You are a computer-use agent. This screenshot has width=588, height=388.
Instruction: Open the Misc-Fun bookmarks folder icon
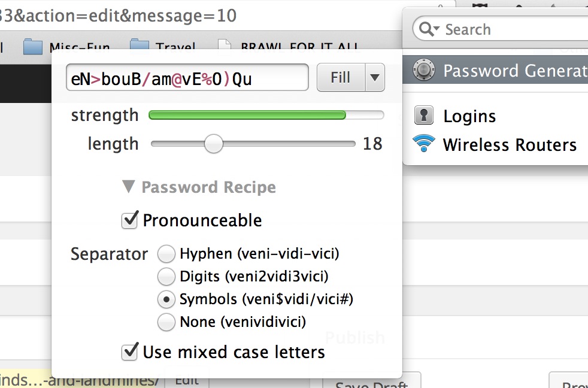coord(32,47)
